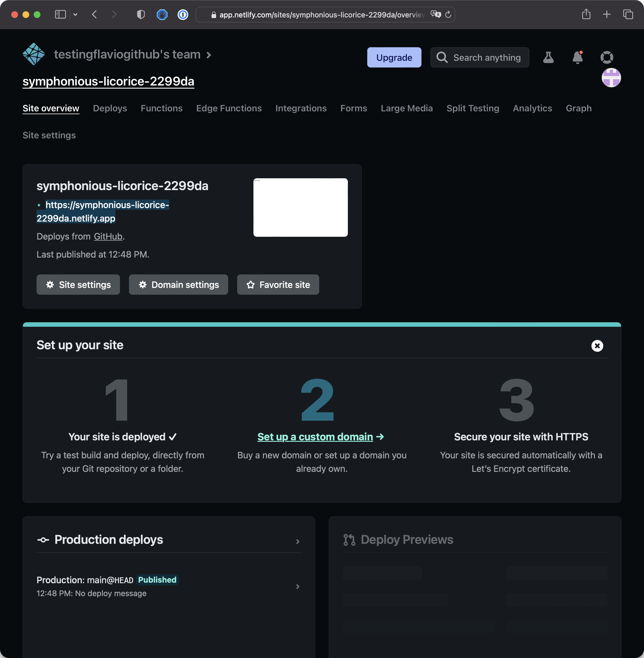The width and height of the screenshot is (644, 658).
Task: Open Set up a custom domain link
Action: coord(315,437)
